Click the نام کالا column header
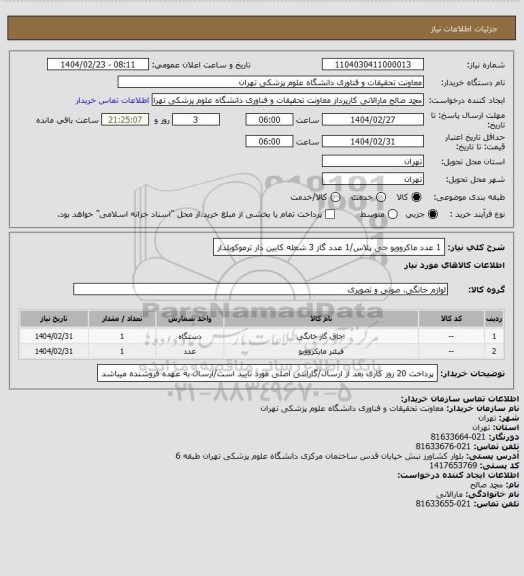The height and width of the screenshot is (576, 524). click(x=321, y=318)
